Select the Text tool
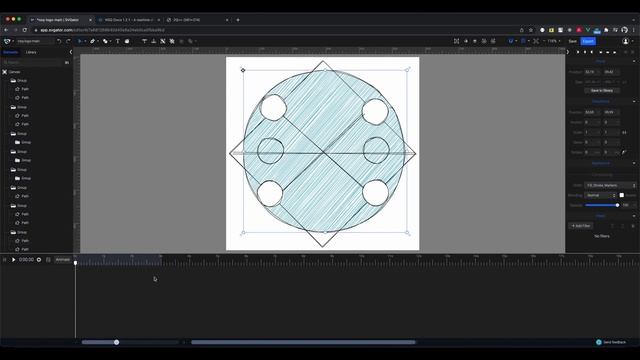This screenshot has height=360, width=640. (118, 41)
